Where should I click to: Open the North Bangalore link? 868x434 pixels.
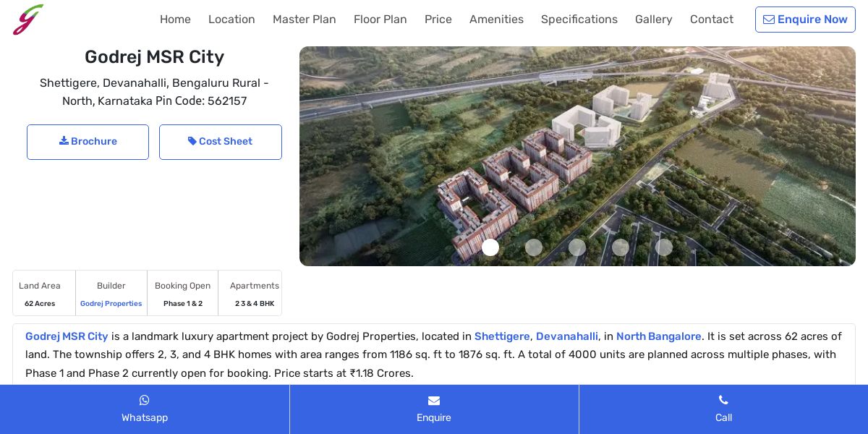[659, 336]
